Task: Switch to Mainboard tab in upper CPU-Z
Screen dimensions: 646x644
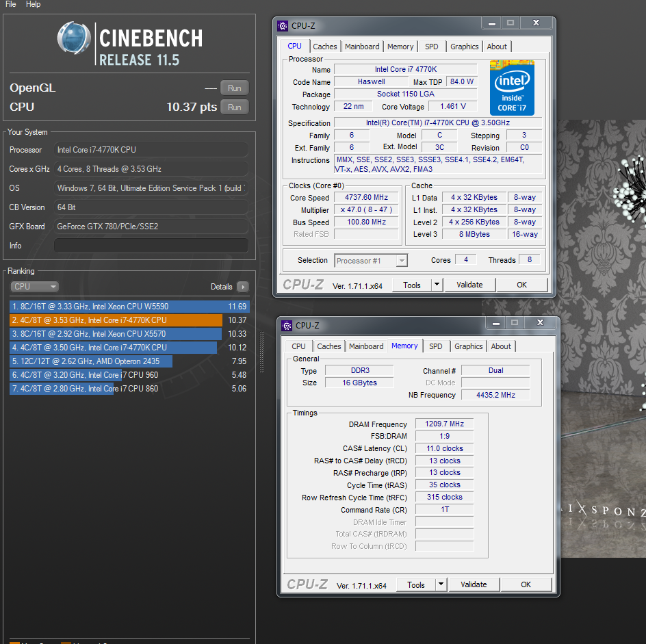Action: [x=362, y=47]
